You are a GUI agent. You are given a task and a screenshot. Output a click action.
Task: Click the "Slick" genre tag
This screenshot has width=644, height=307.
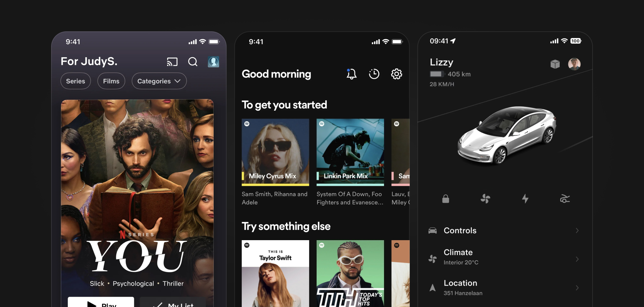pyautogui.click(x=97, y=284)
